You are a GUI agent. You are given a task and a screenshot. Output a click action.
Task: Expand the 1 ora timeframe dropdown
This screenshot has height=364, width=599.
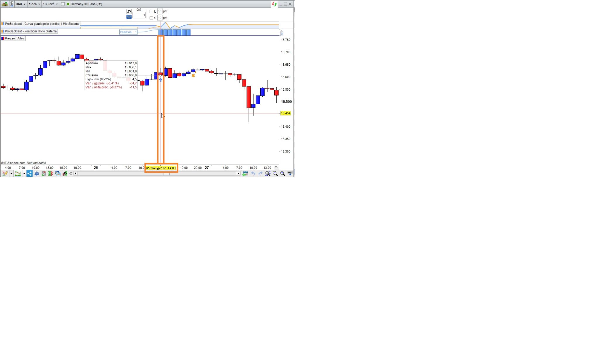35,4
